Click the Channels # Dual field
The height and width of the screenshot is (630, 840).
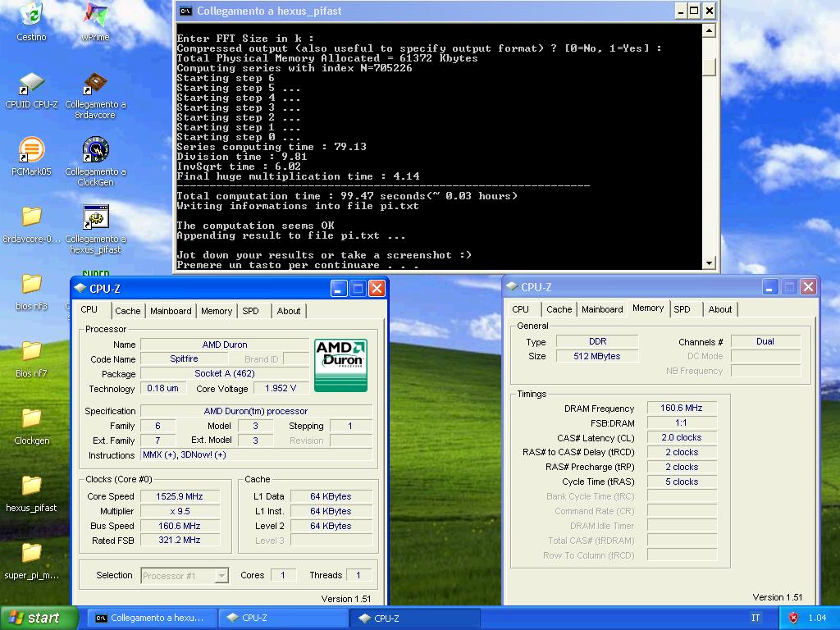pos(765,341)
